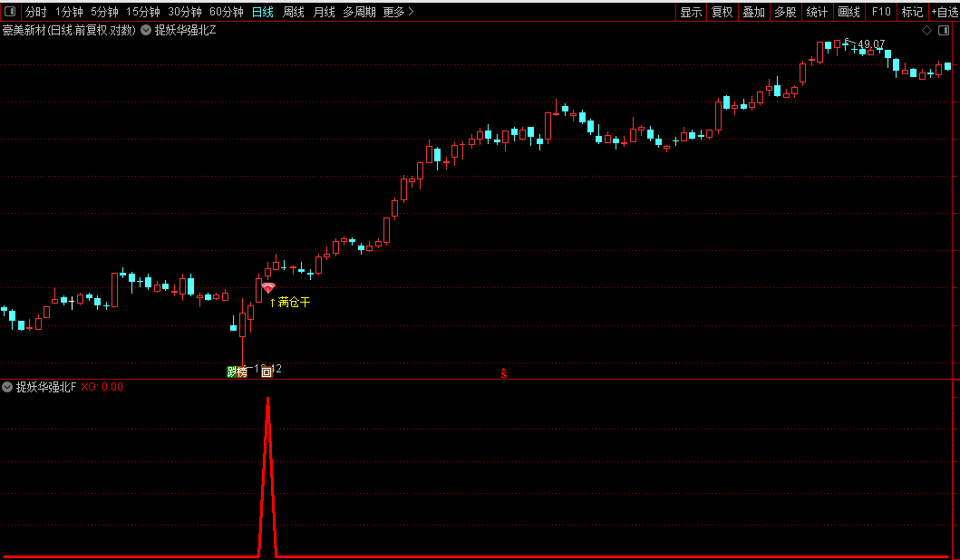The image size is (960, 560).
Task: Click the 叠加 overlay button
Action: [753, 12]
